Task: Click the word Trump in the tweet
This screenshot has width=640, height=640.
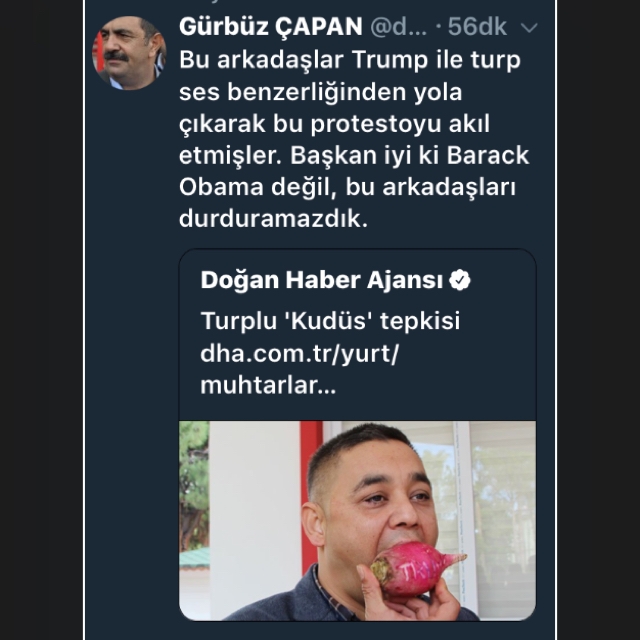Action: pyautogui.click(x=390, y=60)
